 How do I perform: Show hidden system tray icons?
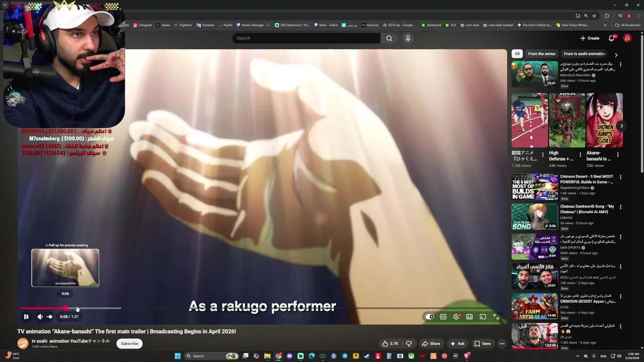[578, 356]
